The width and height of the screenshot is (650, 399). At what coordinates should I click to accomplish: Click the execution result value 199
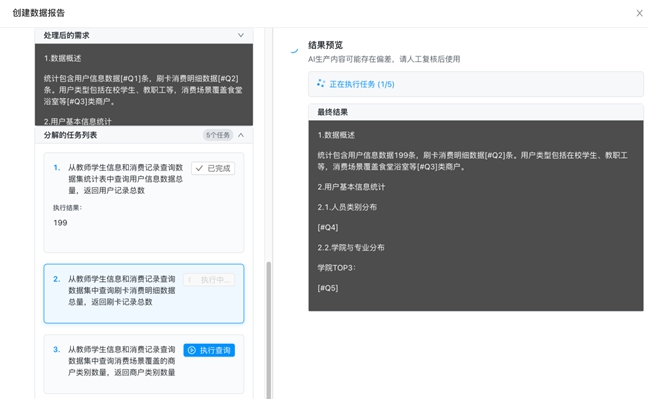click(x=60, y=222)
